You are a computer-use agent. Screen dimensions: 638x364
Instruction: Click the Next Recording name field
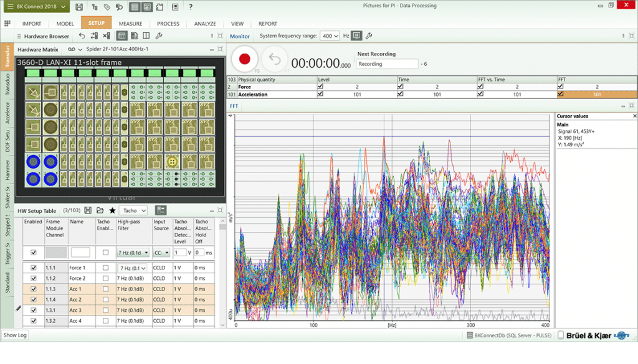coord(388,64)
